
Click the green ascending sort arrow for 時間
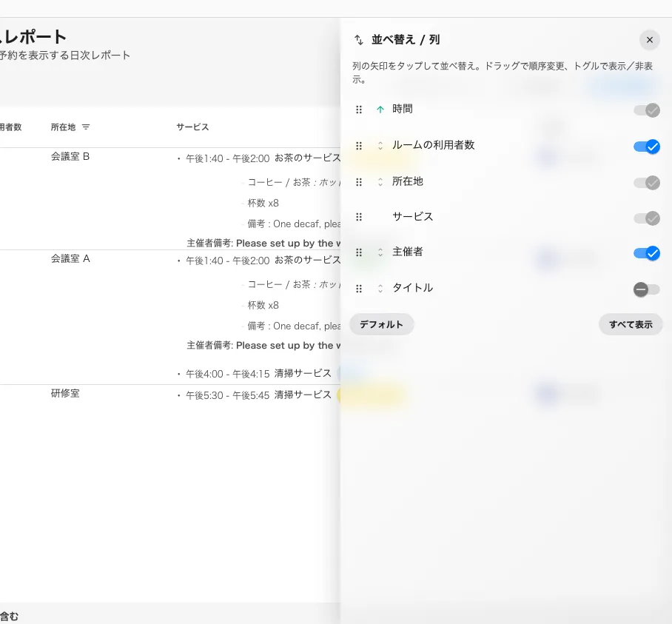click(380, 110)
